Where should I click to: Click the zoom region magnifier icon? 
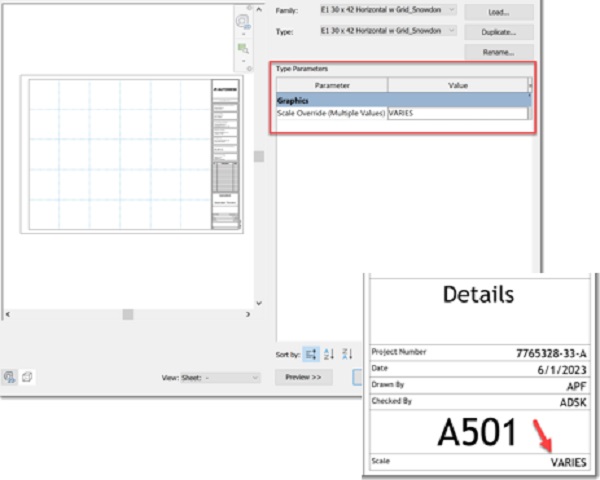click(x=242, y=47)
